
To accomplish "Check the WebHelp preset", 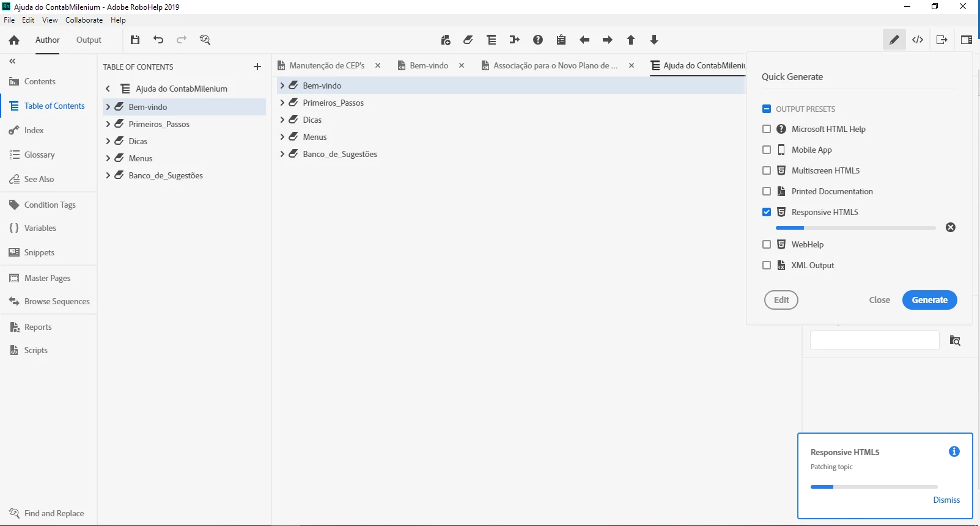I will (x=767, y=244).
